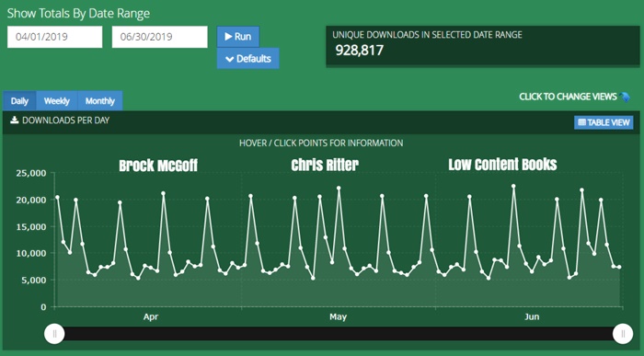Switch to the Monthly tab
Screen dimensions: 644x356
click(x=99, y=101)
